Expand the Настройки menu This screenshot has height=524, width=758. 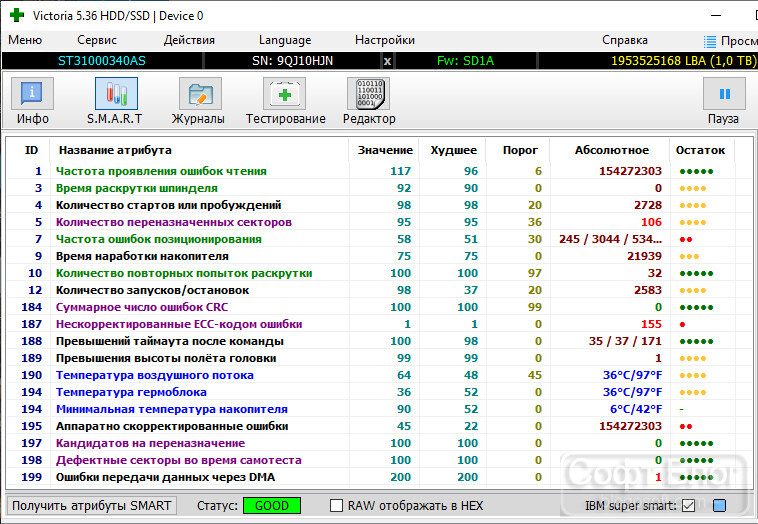[385, 40]
